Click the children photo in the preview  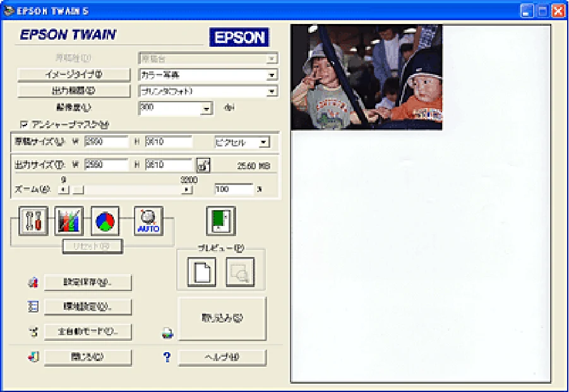(x=366, y=77)
